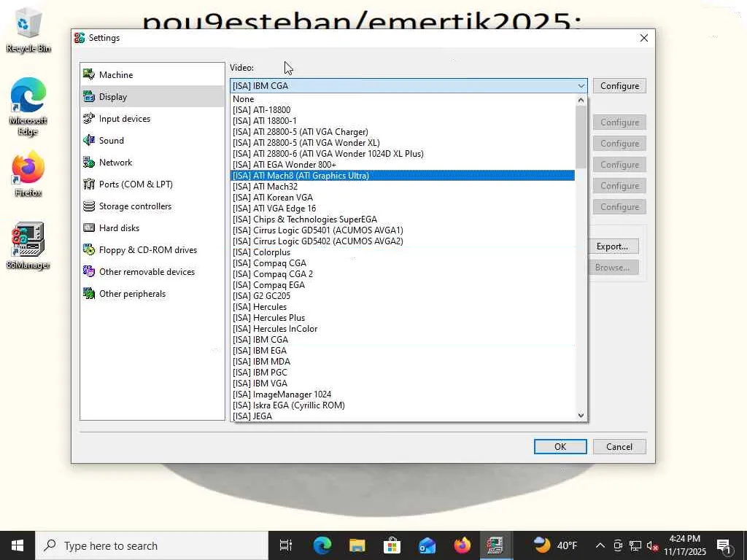Open the Other peripherals category
This screenshot has height=560, width=747.
pos(152,294)
